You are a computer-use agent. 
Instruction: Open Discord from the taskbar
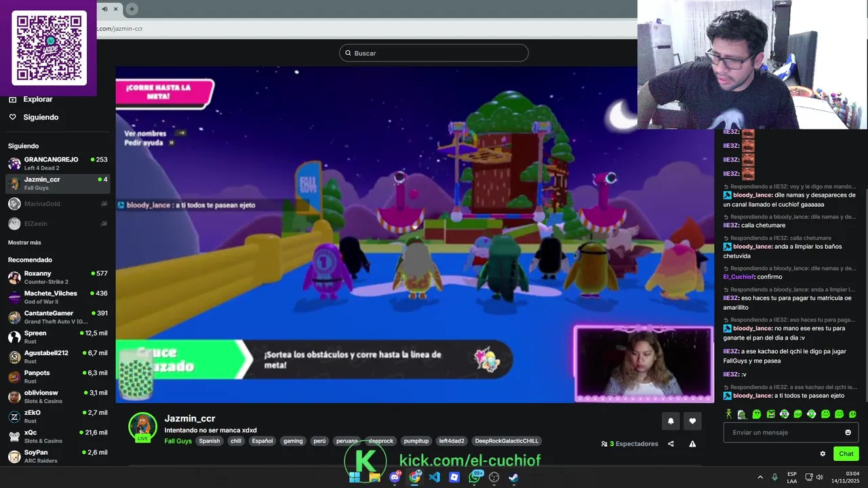(x=395, y=477)
